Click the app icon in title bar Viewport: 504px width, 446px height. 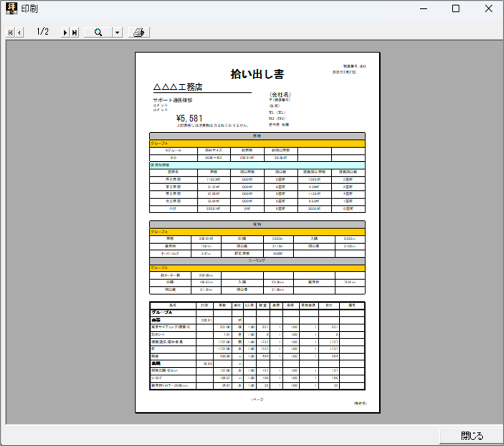(11, 9)
